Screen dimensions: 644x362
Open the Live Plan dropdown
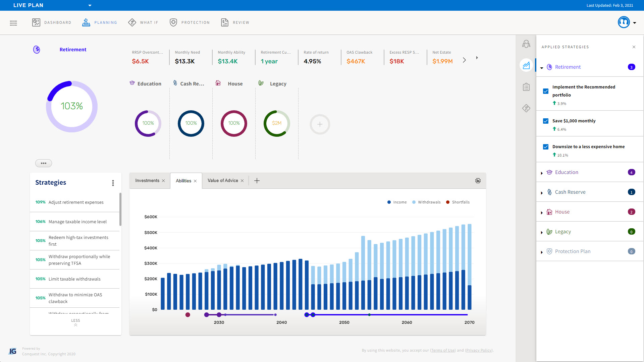(90, 5)
